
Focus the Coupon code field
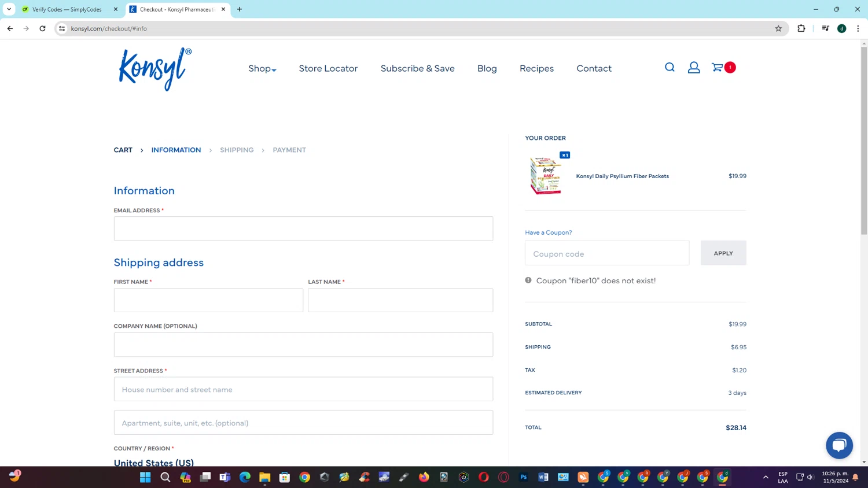coord(607,253)
